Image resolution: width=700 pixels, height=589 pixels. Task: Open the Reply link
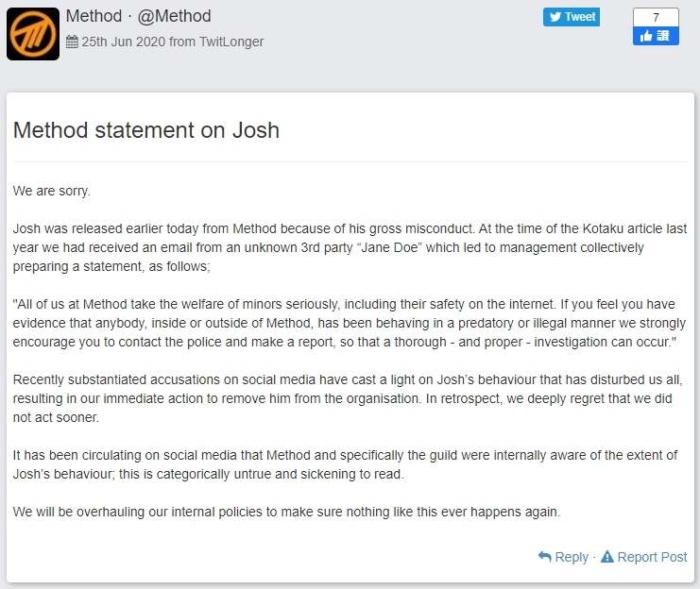coord(572,557)
